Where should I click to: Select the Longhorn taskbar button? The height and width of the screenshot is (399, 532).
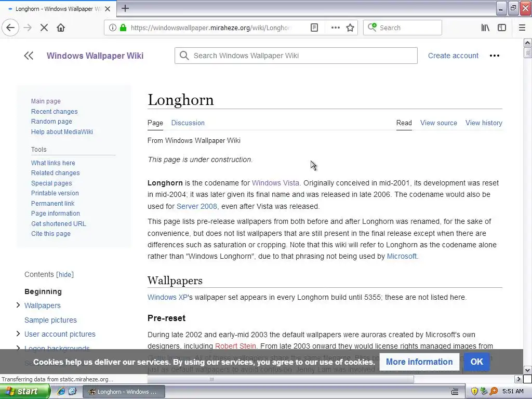click(x=124, y=392)
